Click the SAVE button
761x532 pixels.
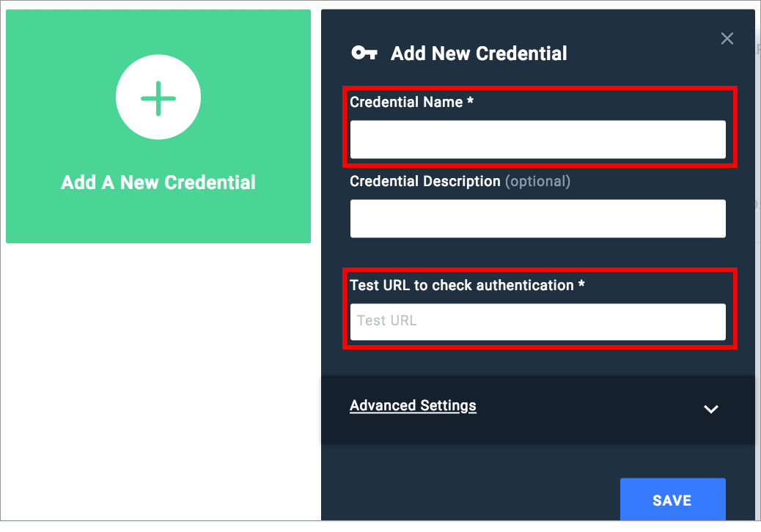[x=673, y=500]
